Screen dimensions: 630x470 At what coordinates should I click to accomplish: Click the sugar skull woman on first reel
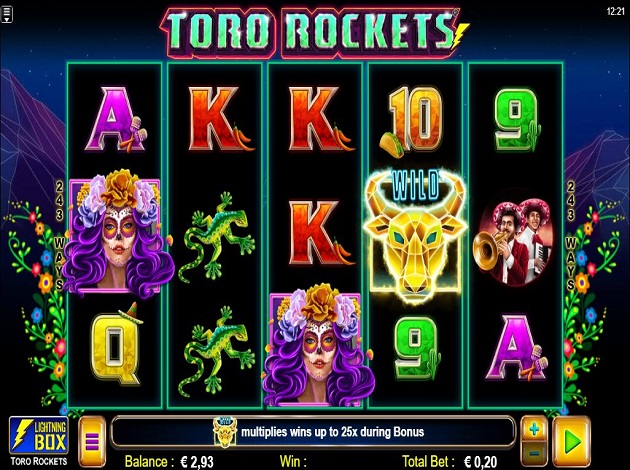pos(117,234)
